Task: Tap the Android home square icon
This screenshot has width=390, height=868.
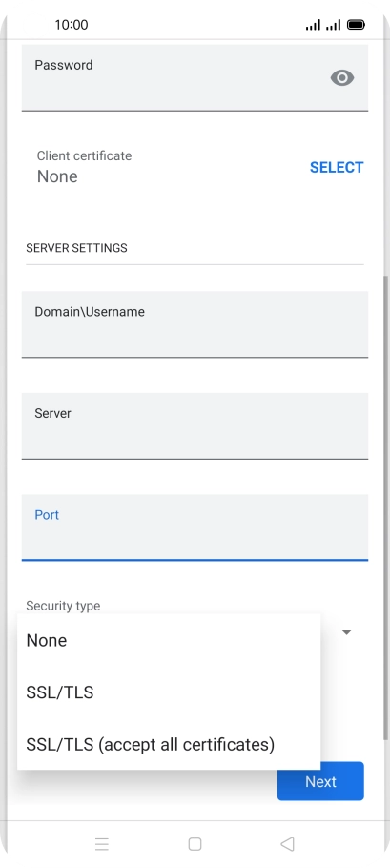Action: (x=195, y=843)
